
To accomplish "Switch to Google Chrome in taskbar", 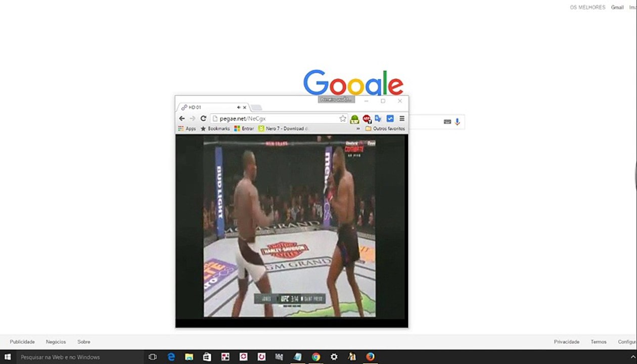I will [x=315, y=357].
